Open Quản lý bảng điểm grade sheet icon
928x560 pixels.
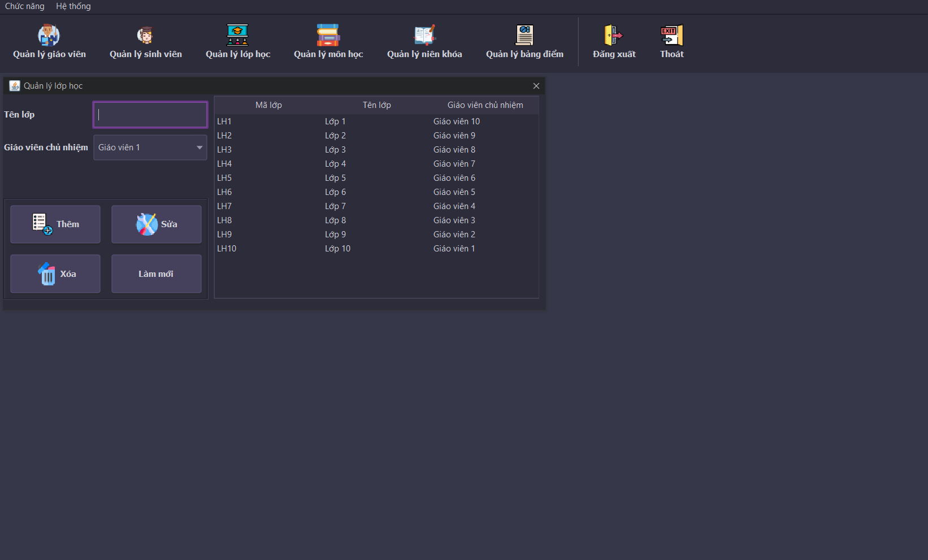coord(524,35)
